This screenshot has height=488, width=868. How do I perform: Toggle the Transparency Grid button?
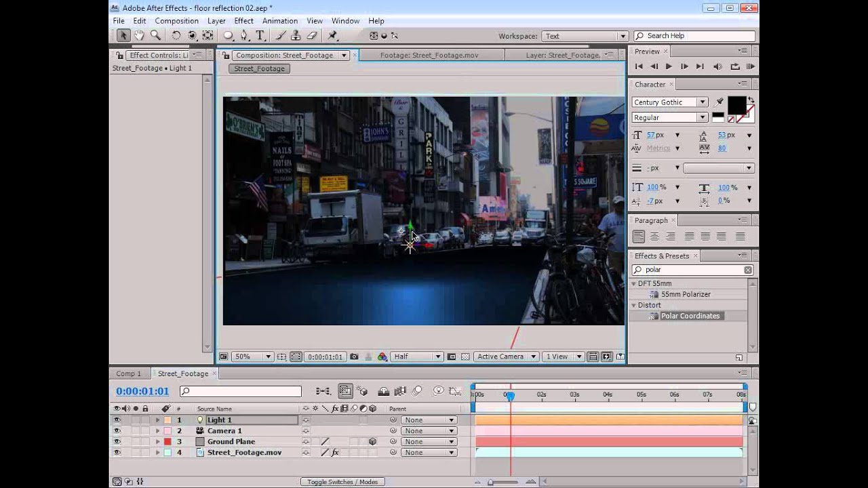coord(465,357)
